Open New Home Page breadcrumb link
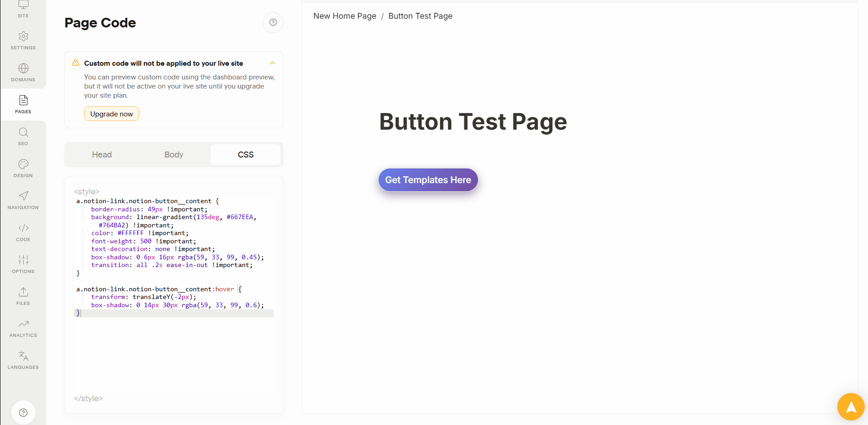 click(345, 16)
